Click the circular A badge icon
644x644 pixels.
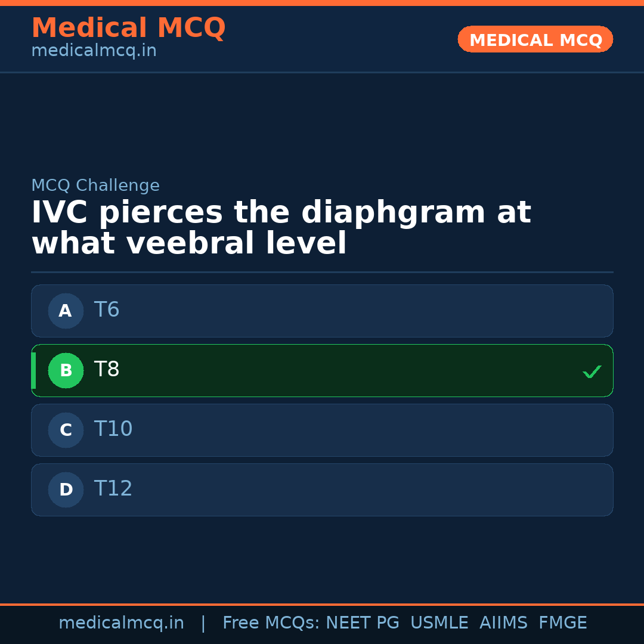[x=66, y=311]
